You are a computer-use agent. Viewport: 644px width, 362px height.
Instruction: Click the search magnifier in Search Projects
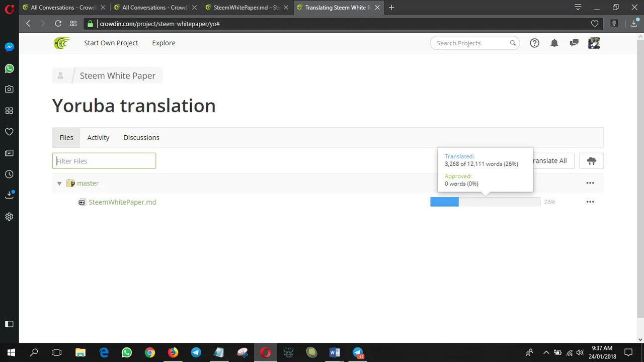pyautogui.click(x=513, y=43)
